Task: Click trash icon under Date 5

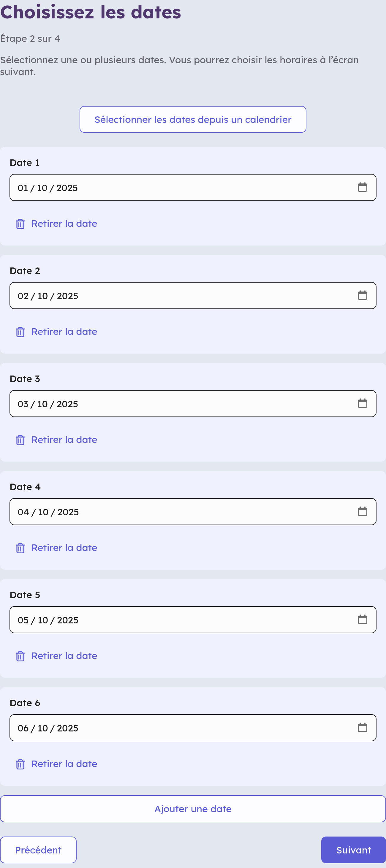Action: point(20,656)
